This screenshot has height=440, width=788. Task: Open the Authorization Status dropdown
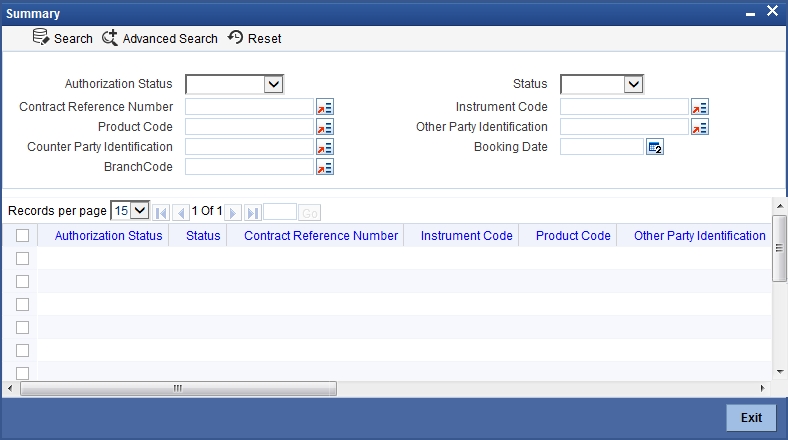235,84
